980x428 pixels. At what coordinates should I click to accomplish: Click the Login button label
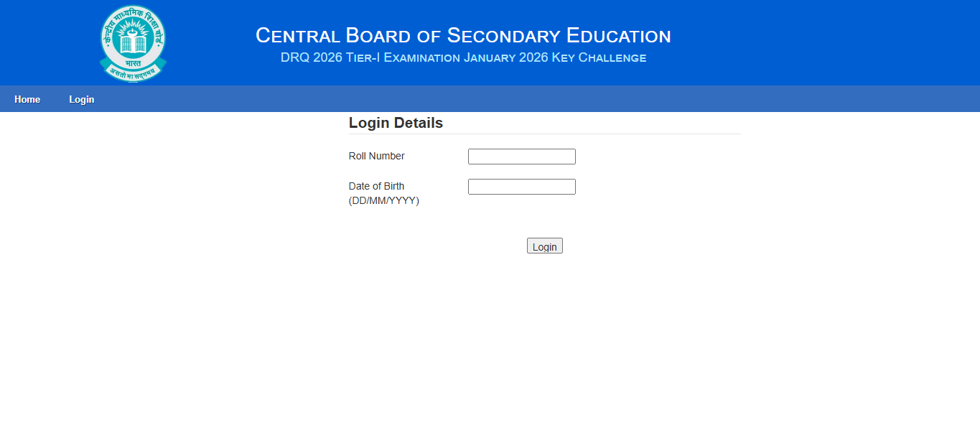tap(544, 246)
